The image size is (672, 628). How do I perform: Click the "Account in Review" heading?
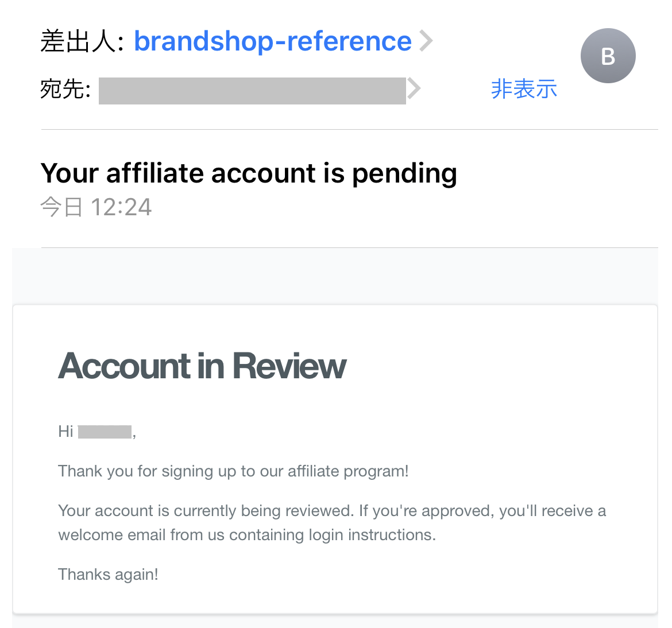click(x=202, y=366)
